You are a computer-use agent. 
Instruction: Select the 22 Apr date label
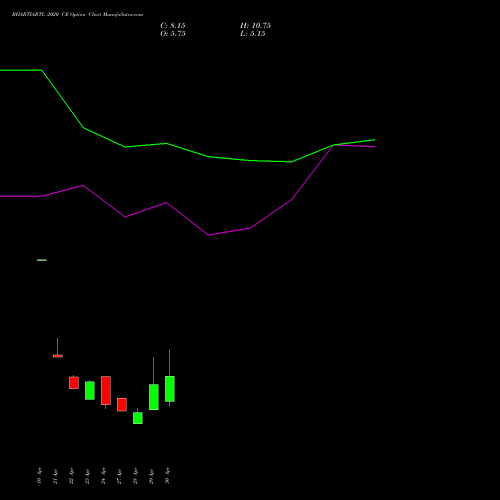pos(71,476)
